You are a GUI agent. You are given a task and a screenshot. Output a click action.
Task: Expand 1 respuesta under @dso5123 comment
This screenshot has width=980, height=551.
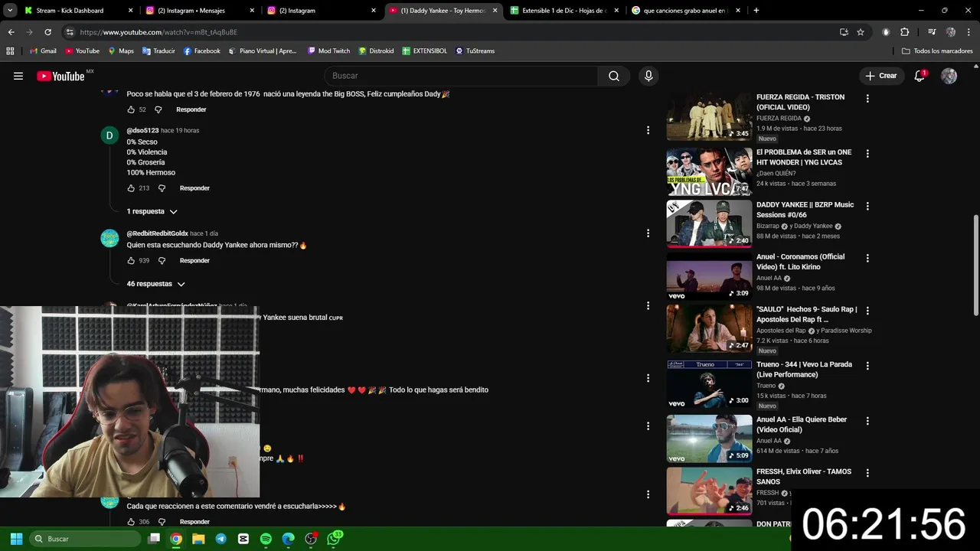point(152,211)
